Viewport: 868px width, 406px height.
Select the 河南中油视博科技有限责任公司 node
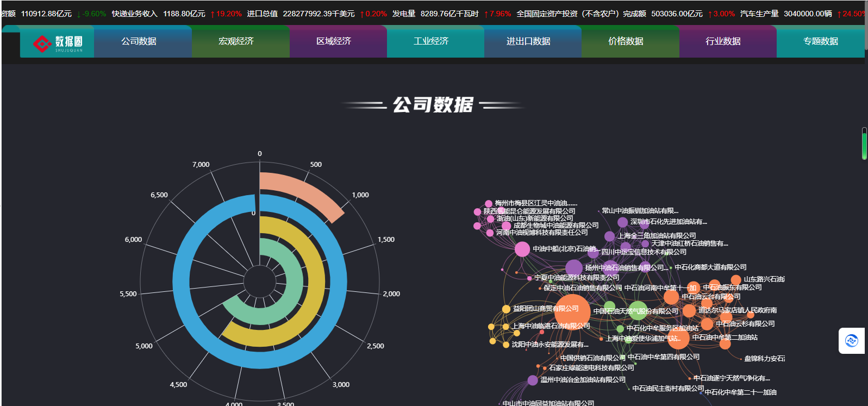(490, 233)
